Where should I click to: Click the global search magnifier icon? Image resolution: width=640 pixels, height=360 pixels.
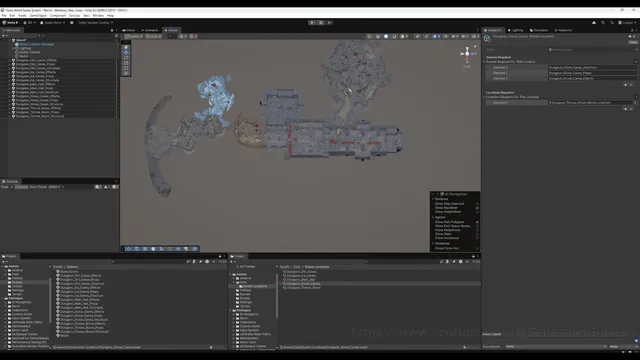pyautogui.click(x=611, y=22)
